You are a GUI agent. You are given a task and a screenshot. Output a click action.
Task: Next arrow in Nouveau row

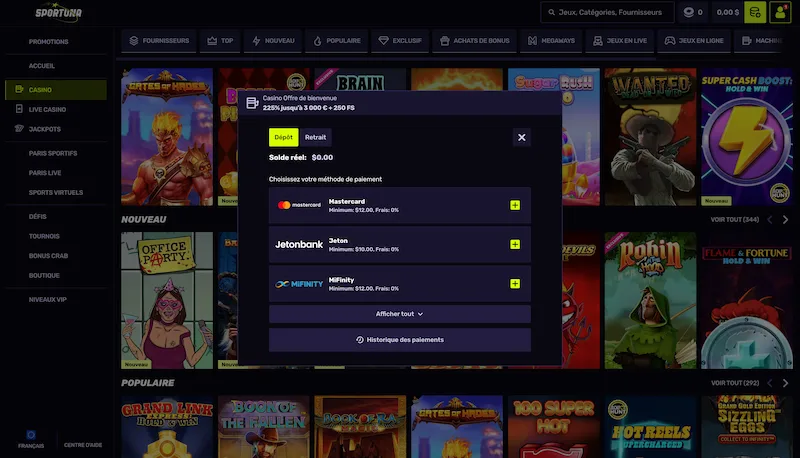coord(785,220)
